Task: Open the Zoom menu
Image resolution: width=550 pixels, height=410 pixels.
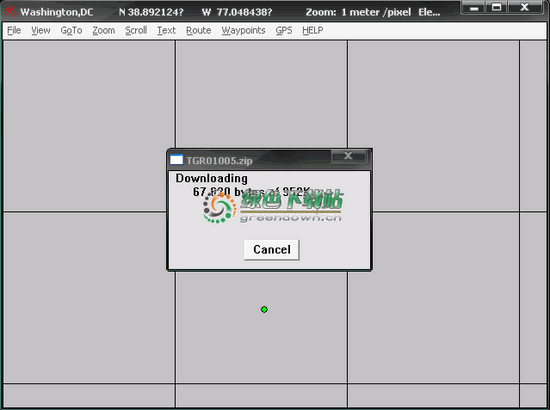Action: tap(103, 31)
